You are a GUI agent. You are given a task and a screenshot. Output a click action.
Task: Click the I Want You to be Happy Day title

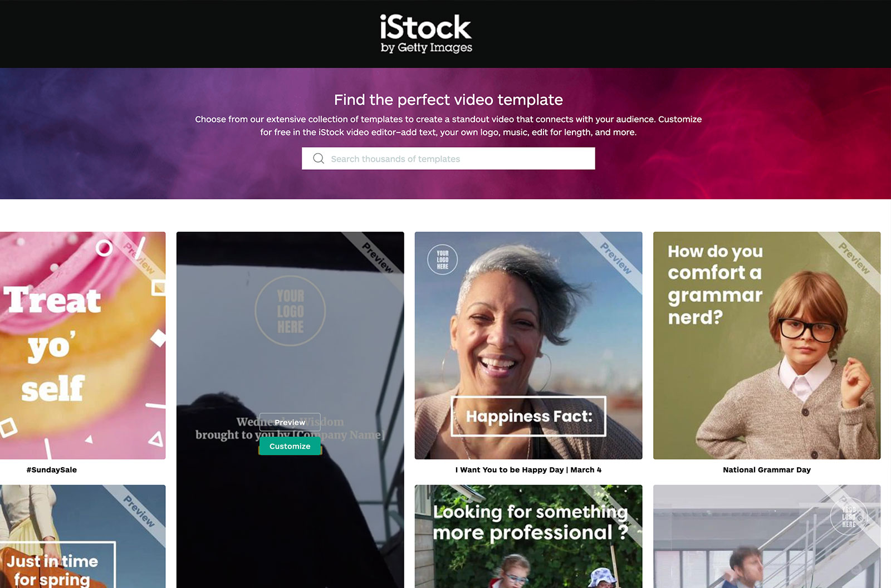[528, 470]
